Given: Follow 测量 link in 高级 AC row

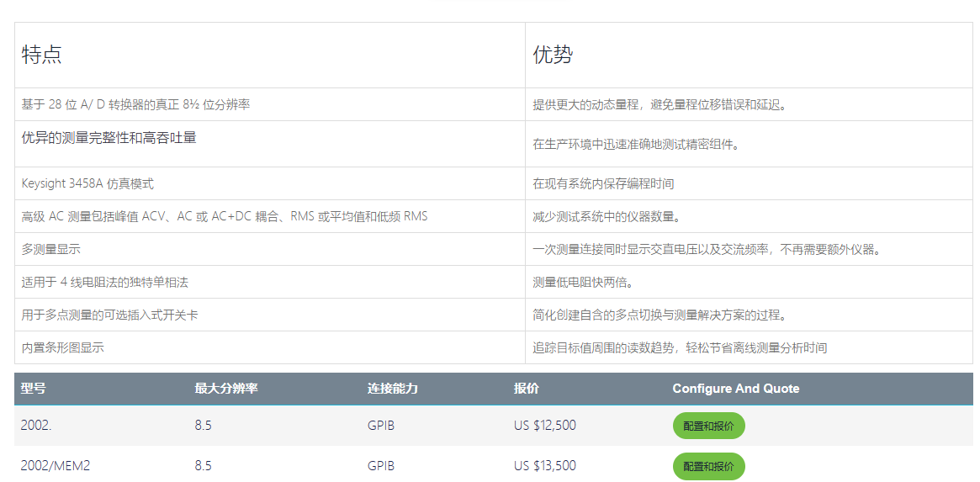Looking at the screenshot, I should pos(79,216).
